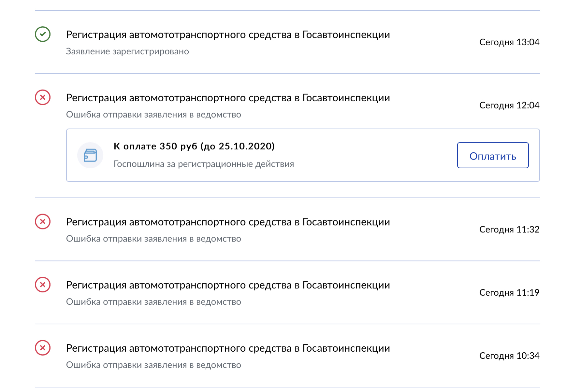Click green checkmark icon of registered application
The height and width of the screenshot is (392, 566).
click(x=43, y=34)
